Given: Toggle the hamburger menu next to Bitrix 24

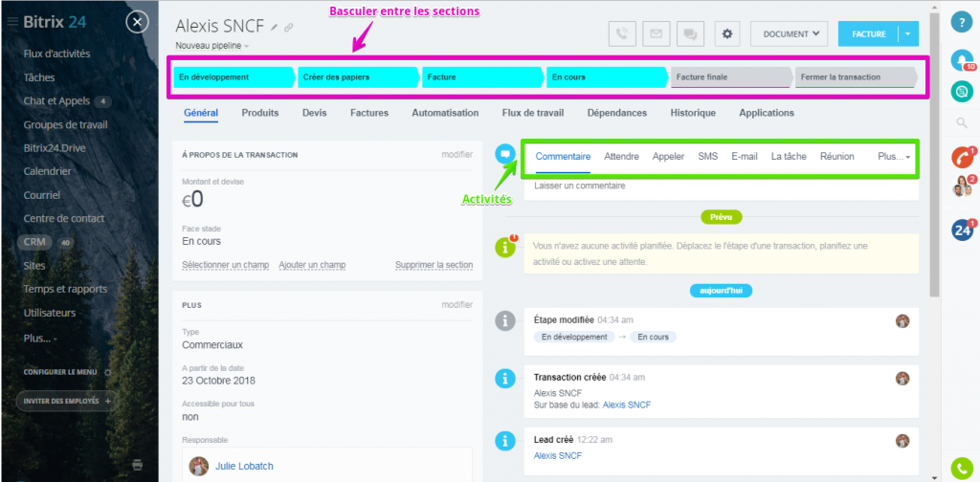Looking at the screenshot, I should [12, 23].
